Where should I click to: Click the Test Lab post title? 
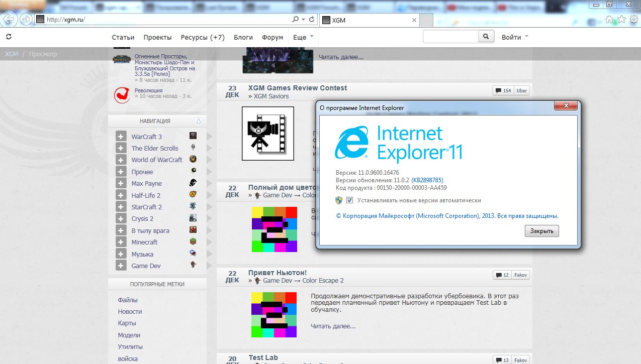[263, 357]
